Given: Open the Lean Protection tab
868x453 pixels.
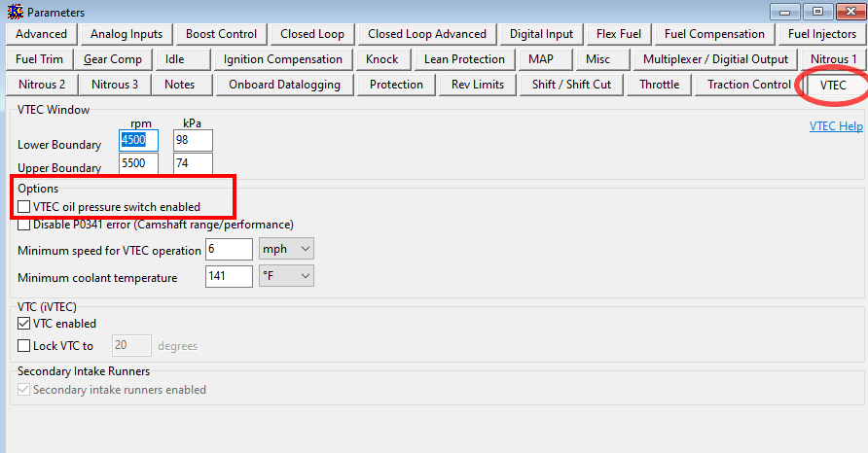Looking at the screenshot, I should coord(464,59).
